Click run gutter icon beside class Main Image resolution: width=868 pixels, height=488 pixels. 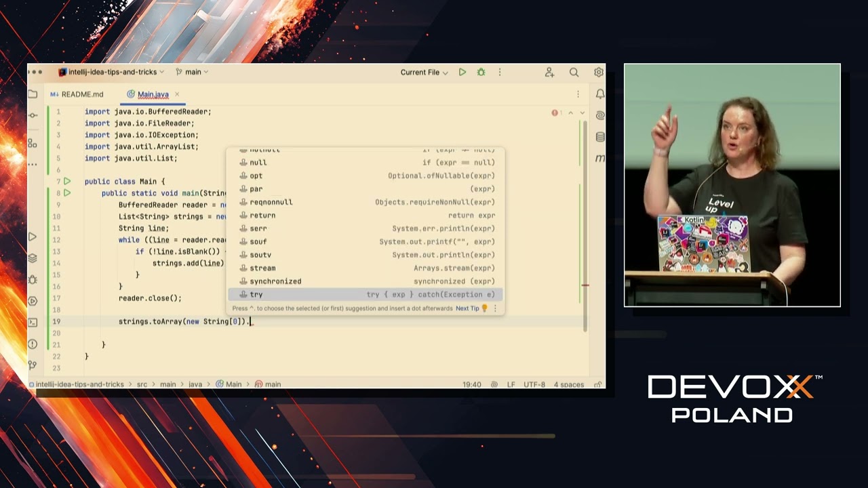point(67,182)
